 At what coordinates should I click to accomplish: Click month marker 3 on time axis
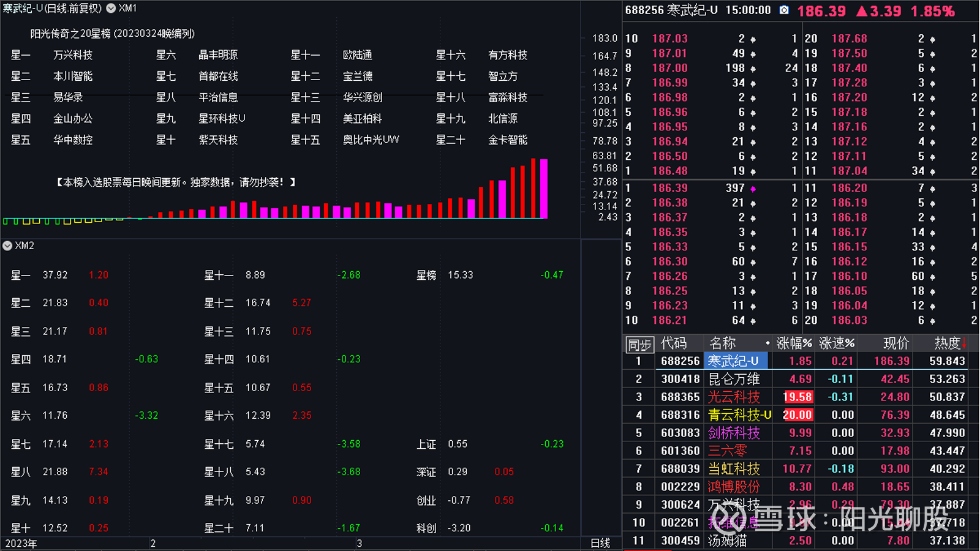360,544
